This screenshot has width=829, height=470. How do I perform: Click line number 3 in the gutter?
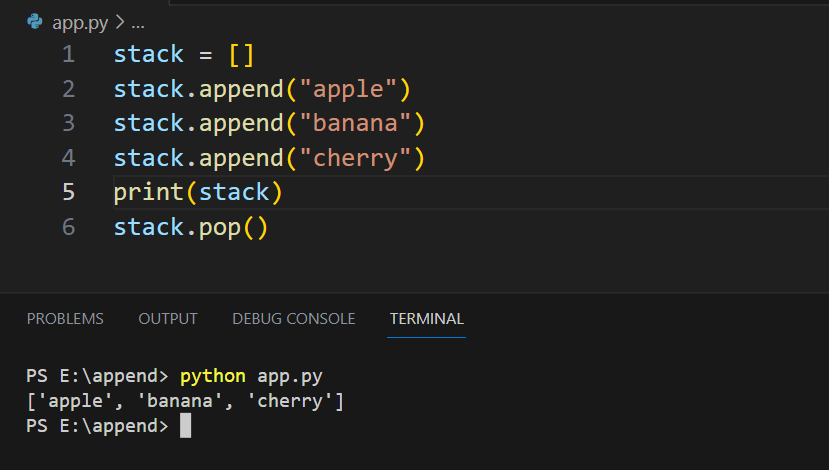[x=69, y=123]
